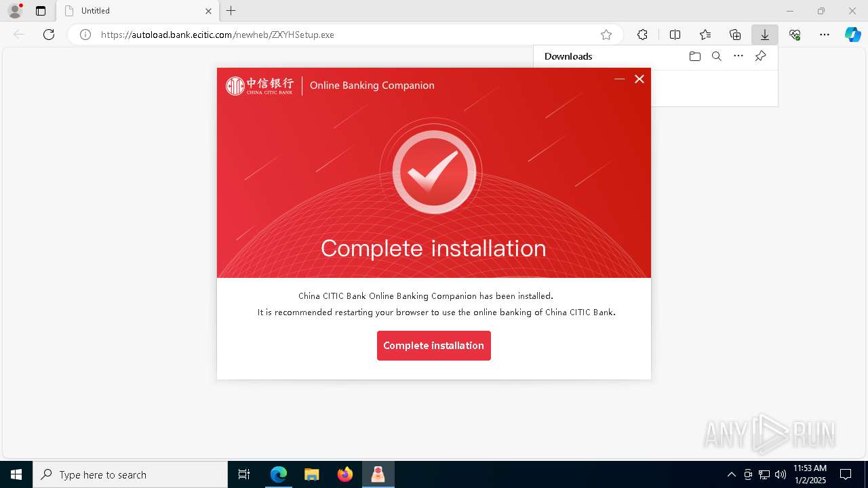
Task: Show hidden system tray icons
Action: click(731, 474)
